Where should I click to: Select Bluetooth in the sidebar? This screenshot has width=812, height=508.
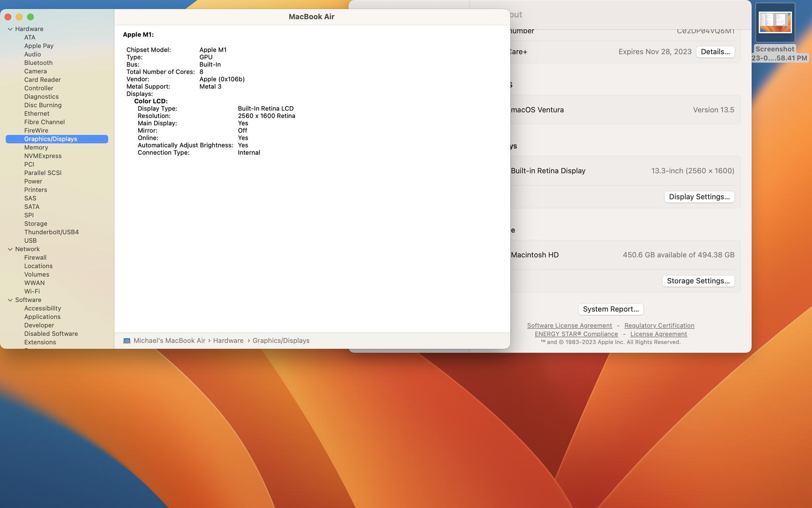tap(38, 63)
